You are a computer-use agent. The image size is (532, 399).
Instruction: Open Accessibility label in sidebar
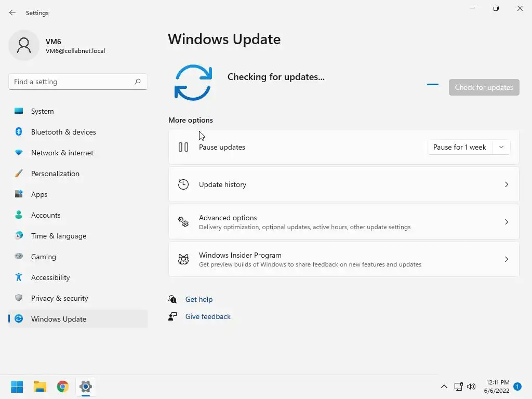[x=50, y=277]
